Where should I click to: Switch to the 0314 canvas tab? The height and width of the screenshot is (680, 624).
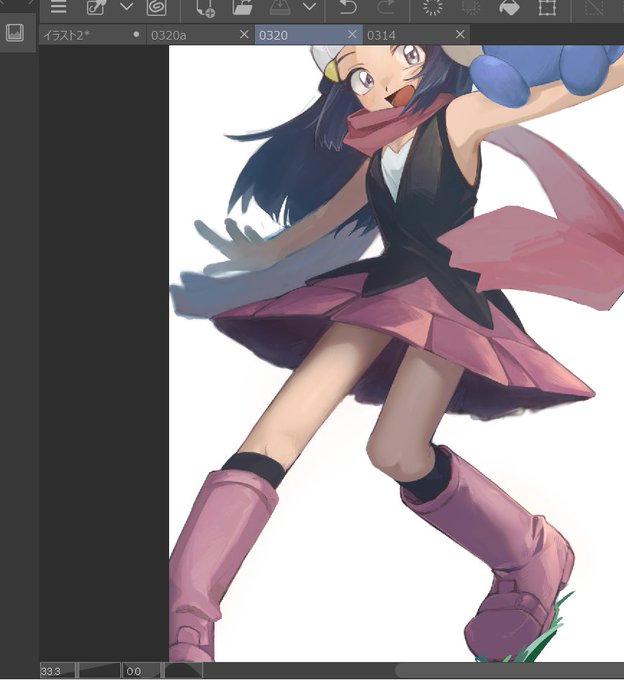point(416,35)
